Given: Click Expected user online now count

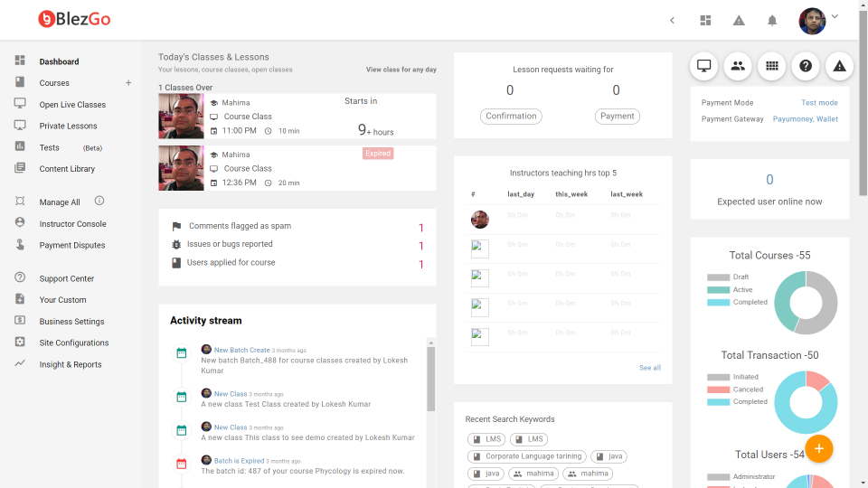Looking at the screenshot, I should [769, 180].
